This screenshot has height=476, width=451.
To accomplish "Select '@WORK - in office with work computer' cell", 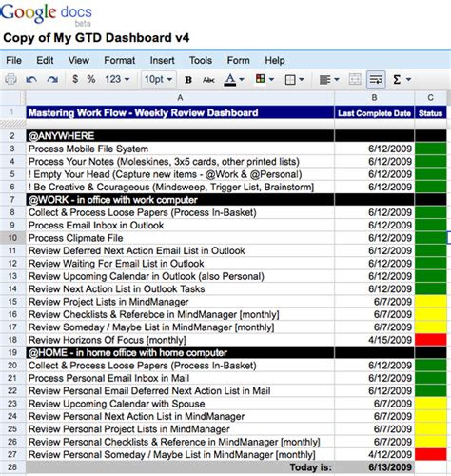I will click(x=180, y=200).
